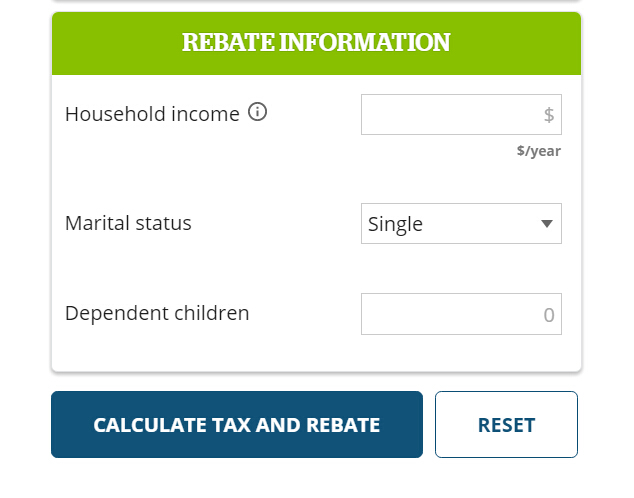634x498 pixels.
Task: Click the '$/year' unit label
Action: (539, 151)
